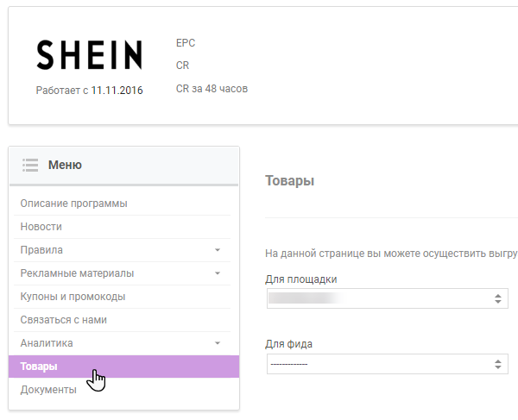Open the Для площадки dropdown
518x420 pixels.
387,298
